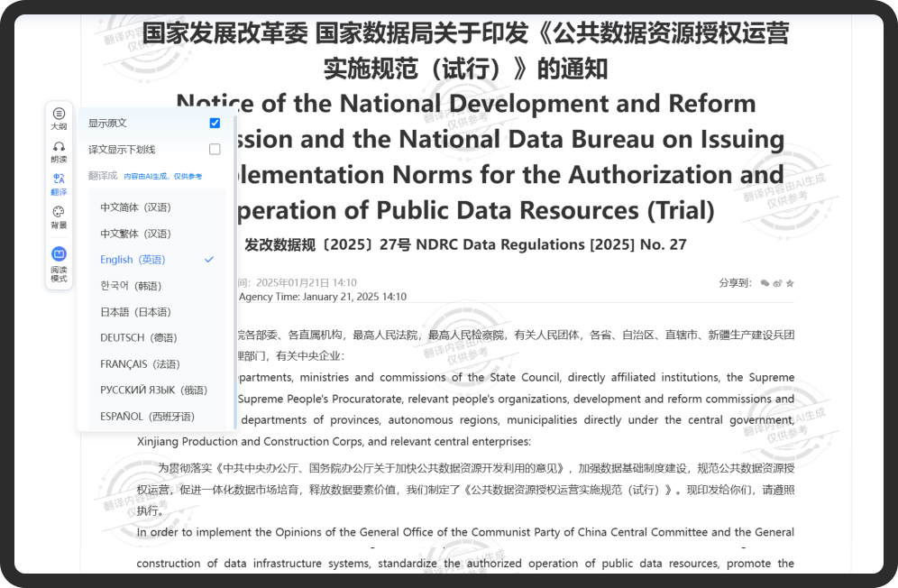Share to WeChat icon next to 分享到
The width and height of the screenshot is (898, 588).
pos(765,283)
